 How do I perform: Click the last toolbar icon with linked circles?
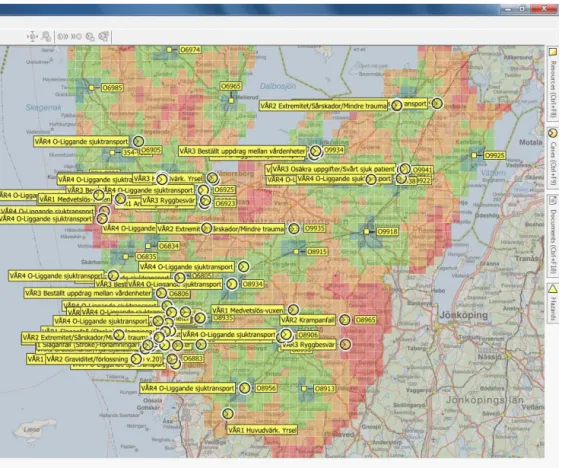[x=104, y=37]
